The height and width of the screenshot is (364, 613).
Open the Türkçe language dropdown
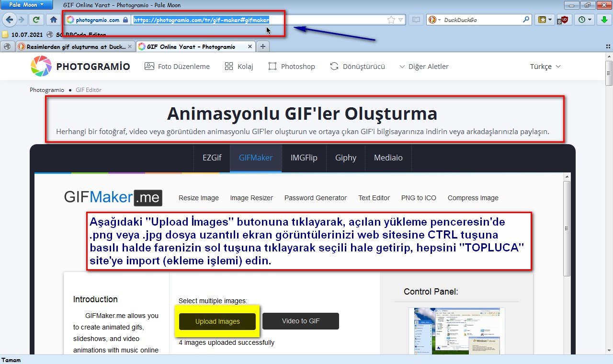click(545, 67)
